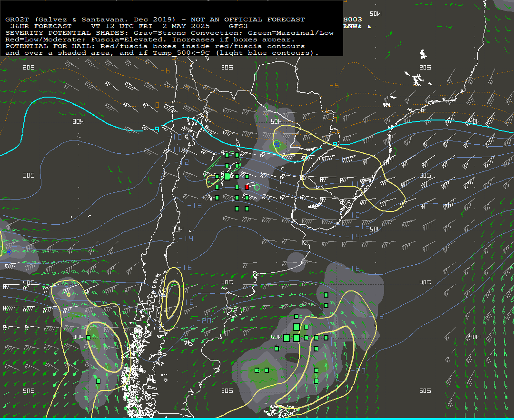Click the 'S003' label right of the header
The height and width of the screenshot is (420, 514).
[353, 20]
